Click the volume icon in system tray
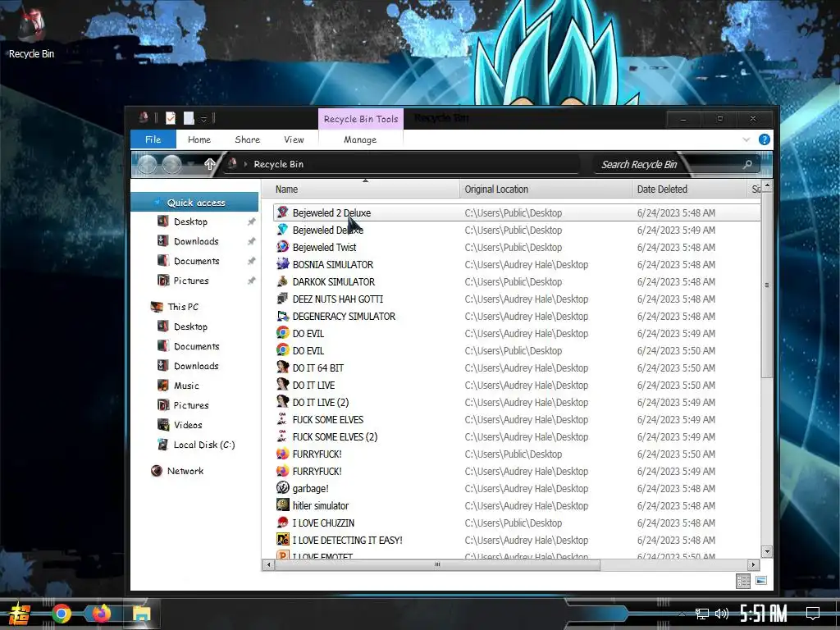Image resolution: width=840 pixels, height=630 pixels. (x=722, y=614)
